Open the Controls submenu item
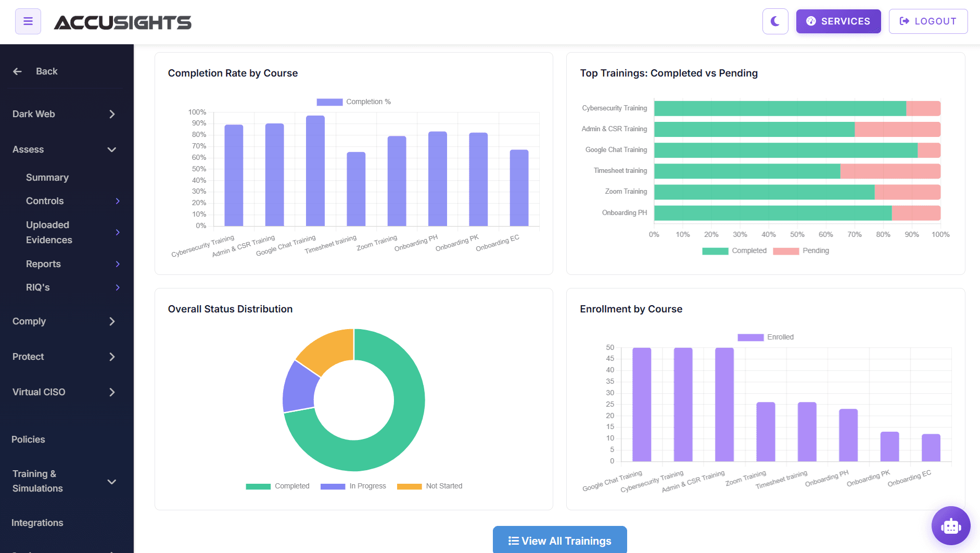 click(x=45, y=201)
